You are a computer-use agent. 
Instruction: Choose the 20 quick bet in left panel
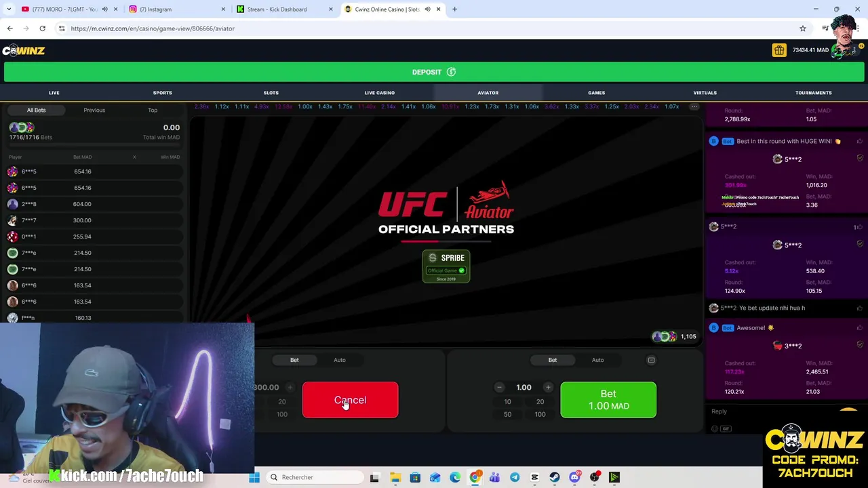pyautogui.click(x=281, y=401)
